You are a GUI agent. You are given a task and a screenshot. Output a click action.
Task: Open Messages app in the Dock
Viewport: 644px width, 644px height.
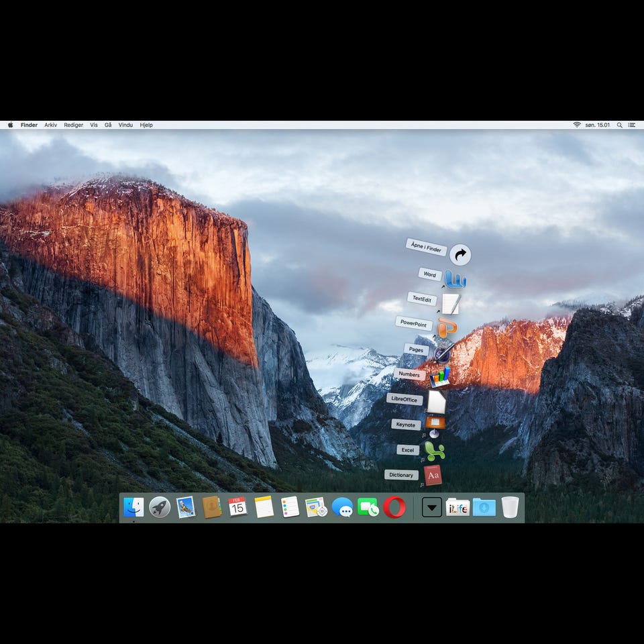coord(342,507)
